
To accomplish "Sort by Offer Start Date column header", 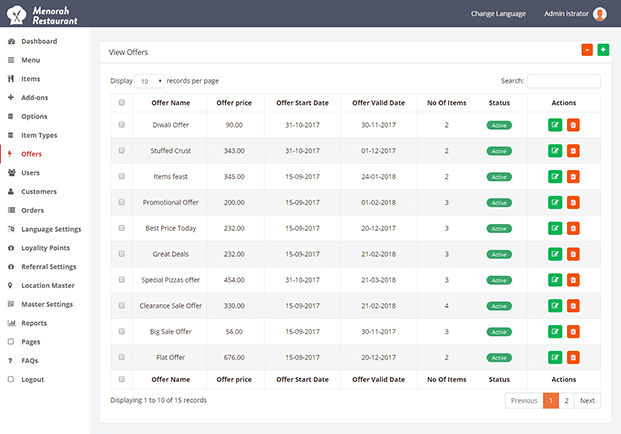I will coord(303,103).
